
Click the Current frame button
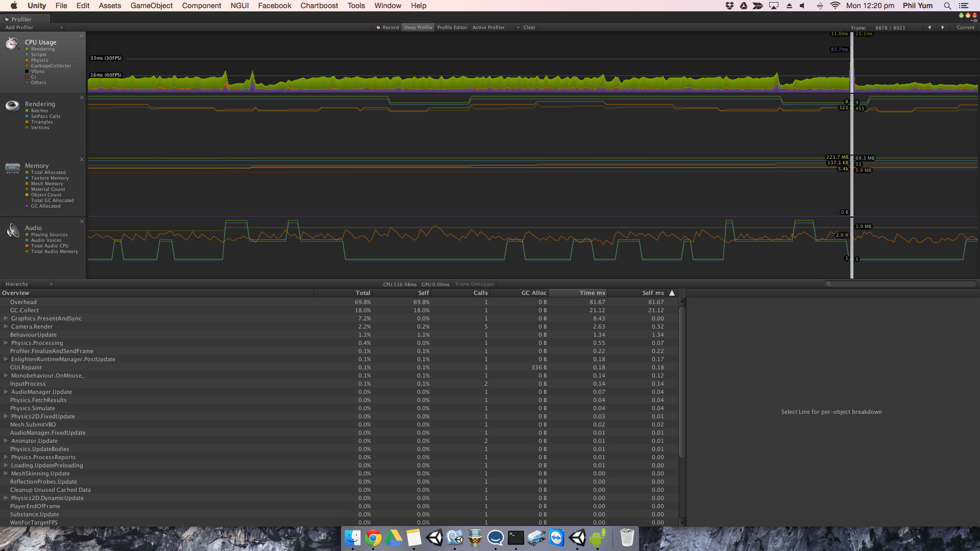pos(965,27)
